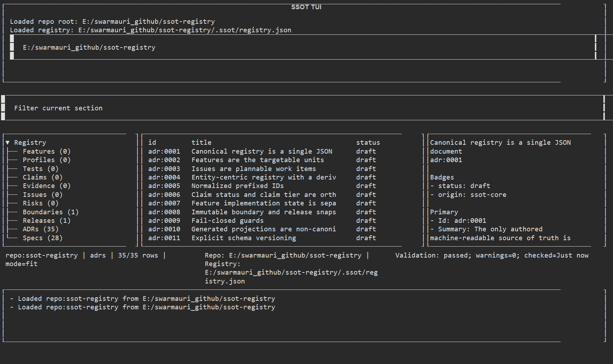The height and width of the screenshot is (364, 613).
Task: Click the SSOT TUI title
Action: click(306, 7)
